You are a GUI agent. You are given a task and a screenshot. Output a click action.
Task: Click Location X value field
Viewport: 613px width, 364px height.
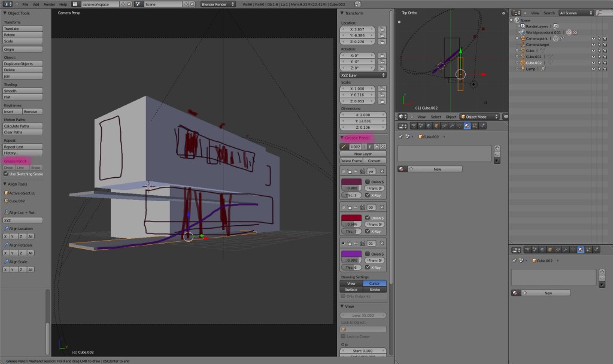(357, 29)
